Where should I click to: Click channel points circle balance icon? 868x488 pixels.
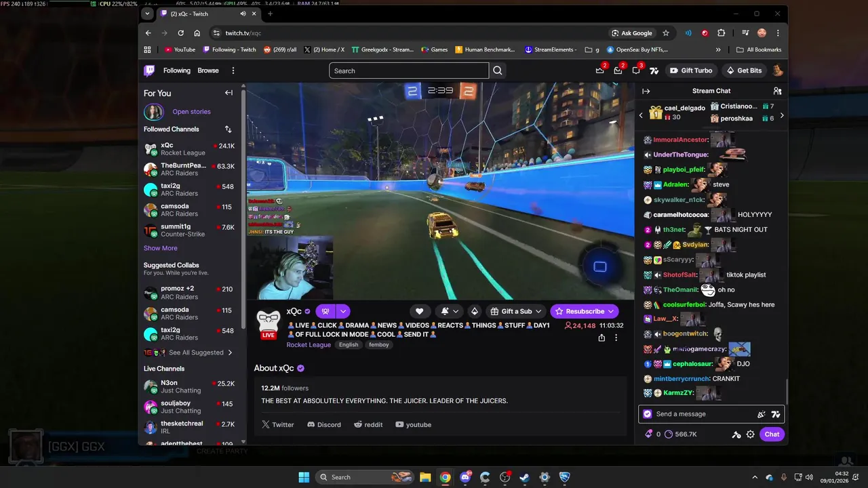(669, 434)
